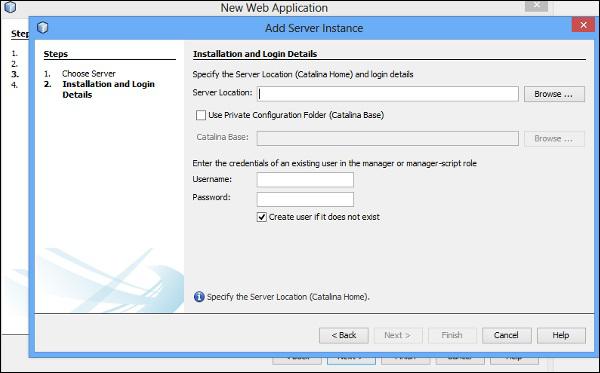Open Help for Add Server Instance

coord(561,336)
